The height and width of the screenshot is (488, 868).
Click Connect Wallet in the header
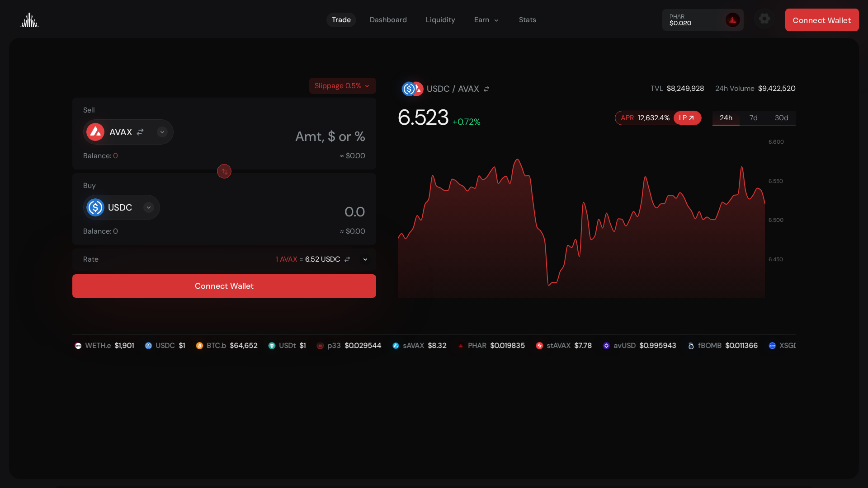click(822, 20)
